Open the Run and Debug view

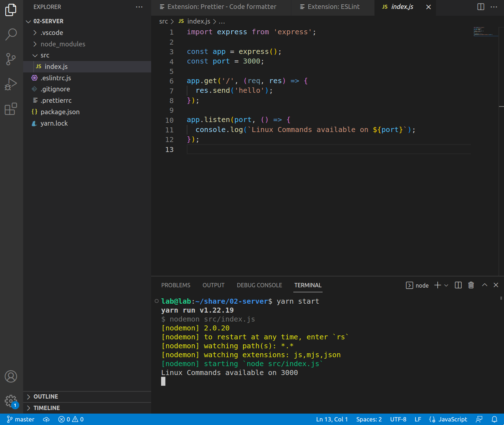point(11,84)
